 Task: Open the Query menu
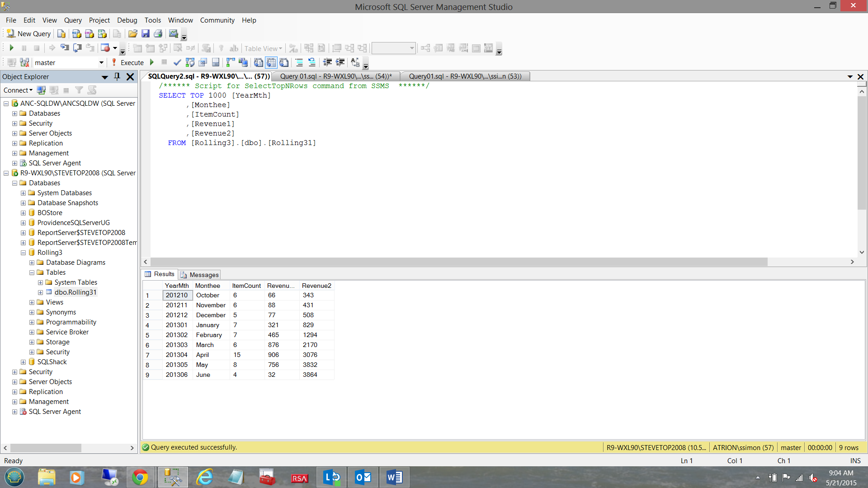click(x=73, y=20)
